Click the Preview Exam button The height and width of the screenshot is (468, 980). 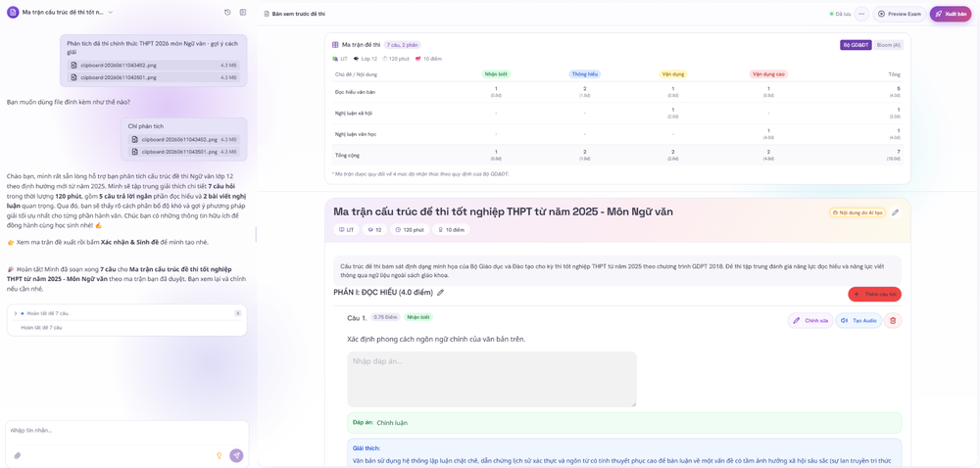(900, 14)
